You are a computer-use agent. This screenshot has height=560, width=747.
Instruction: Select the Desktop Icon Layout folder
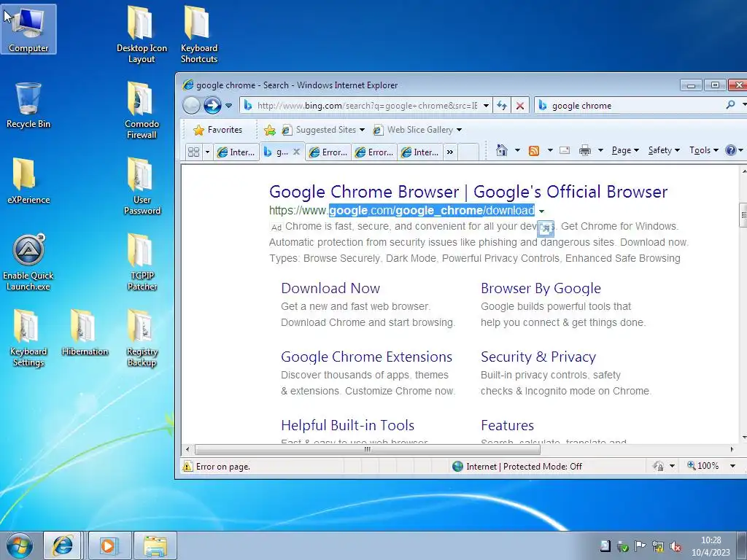pyautogui.click(x=142, y=35)
